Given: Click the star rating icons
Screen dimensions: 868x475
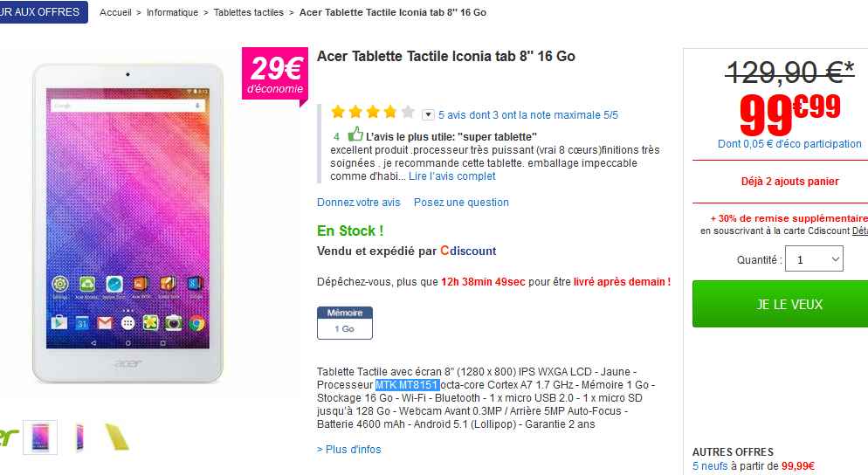Looking at the screenshot, I should pyautogui.click(x=373, y=113).
